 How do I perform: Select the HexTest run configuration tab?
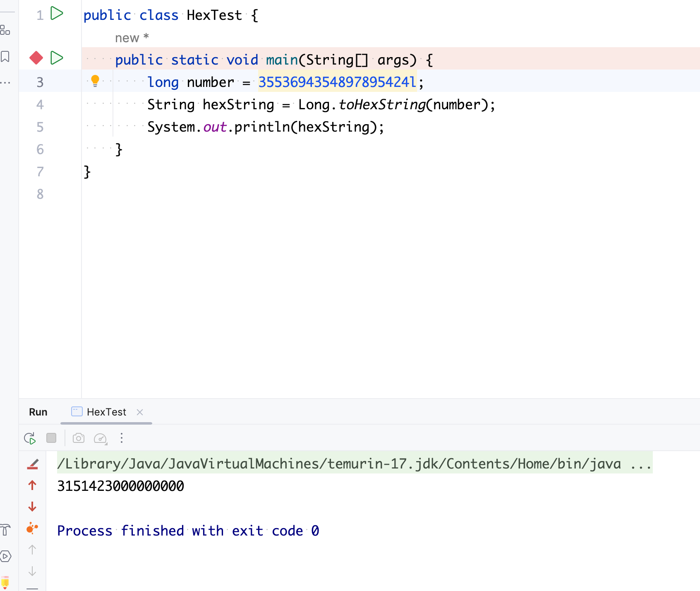point(106,412)
